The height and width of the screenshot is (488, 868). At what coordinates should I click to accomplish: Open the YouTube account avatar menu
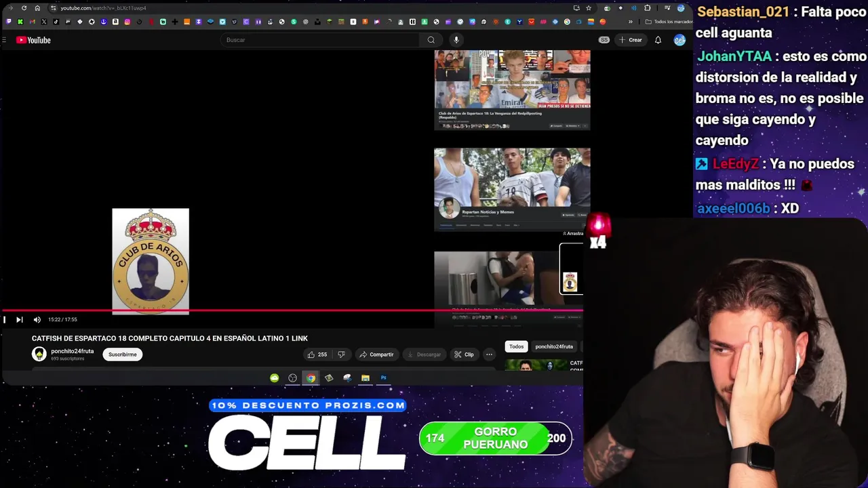click(x=679, y=40)
